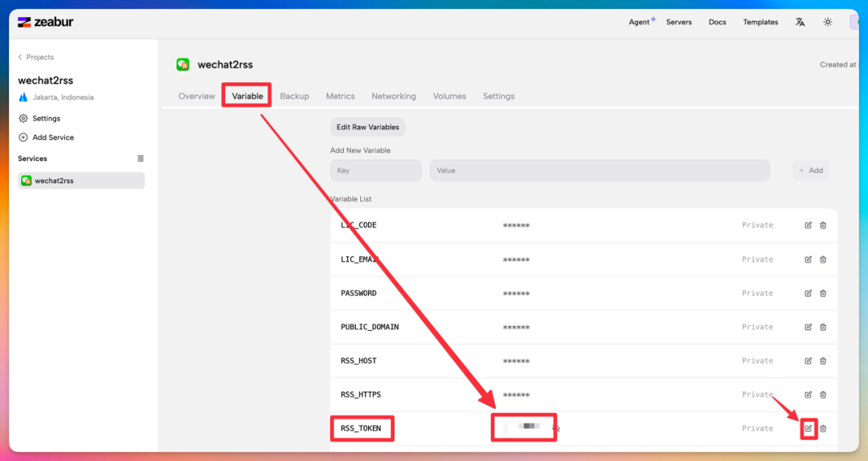
Task: Open the language switcher icon
Action: point(800,22)
